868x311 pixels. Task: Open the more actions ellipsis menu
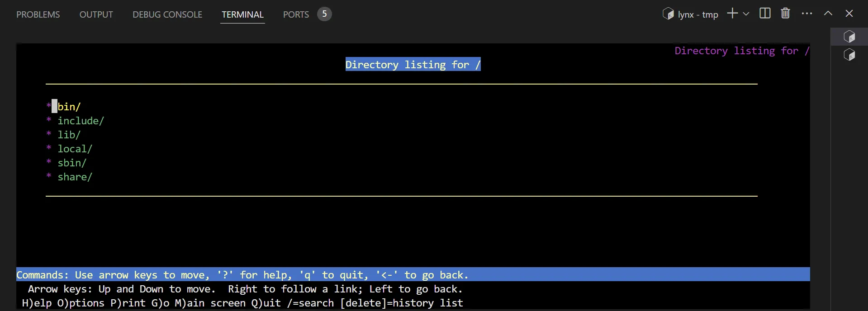806,14
